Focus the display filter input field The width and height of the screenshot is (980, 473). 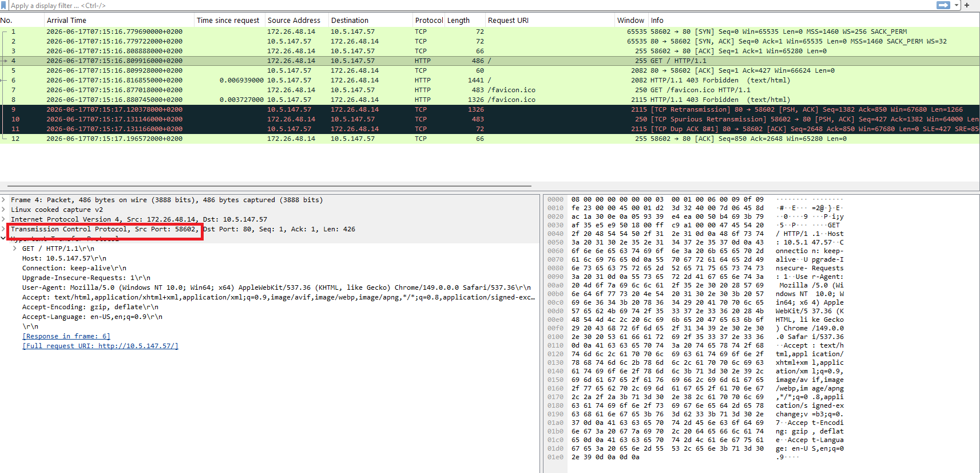[469, 5]
